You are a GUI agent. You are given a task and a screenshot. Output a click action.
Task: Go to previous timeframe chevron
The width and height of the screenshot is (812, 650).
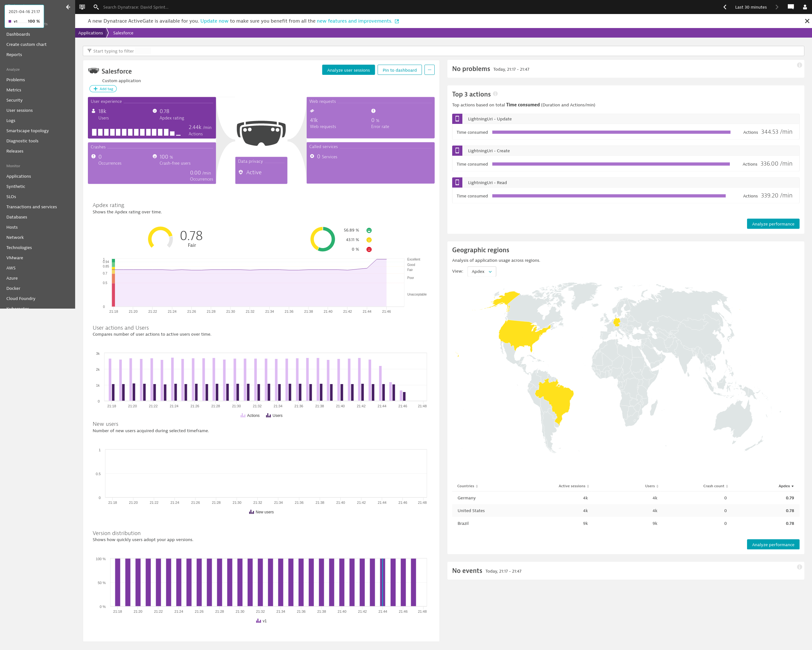tap(725, 7)
